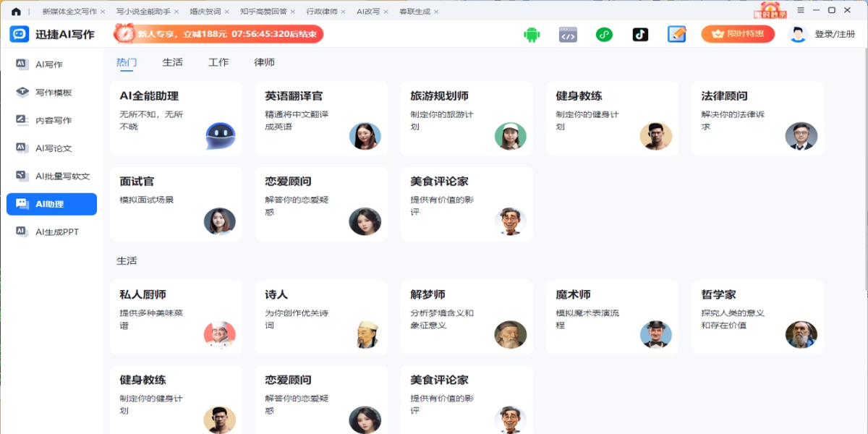The height and width of the screenshot is (434, 868).
Task: Click the 新人专享 countdown promo banner
Action: (218, 34)
